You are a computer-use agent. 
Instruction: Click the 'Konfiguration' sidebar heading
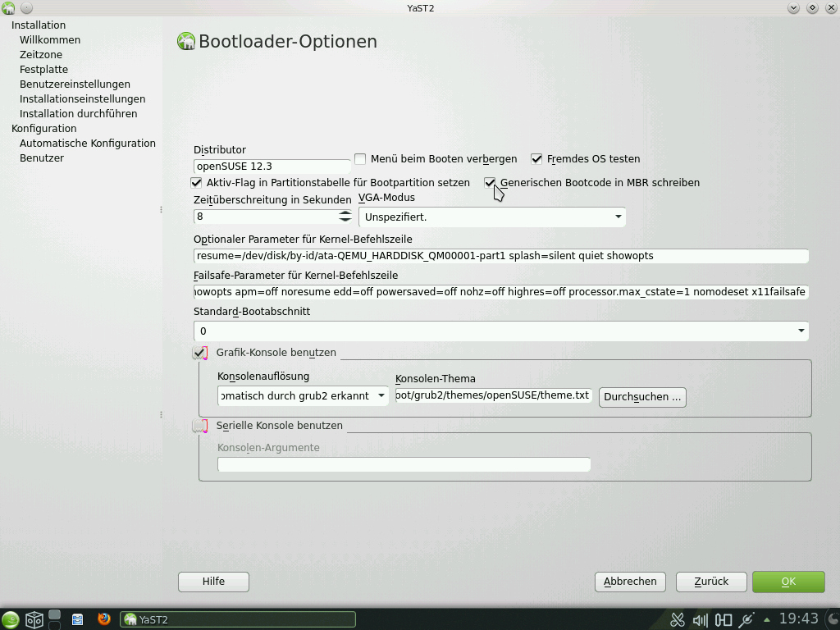44,129
